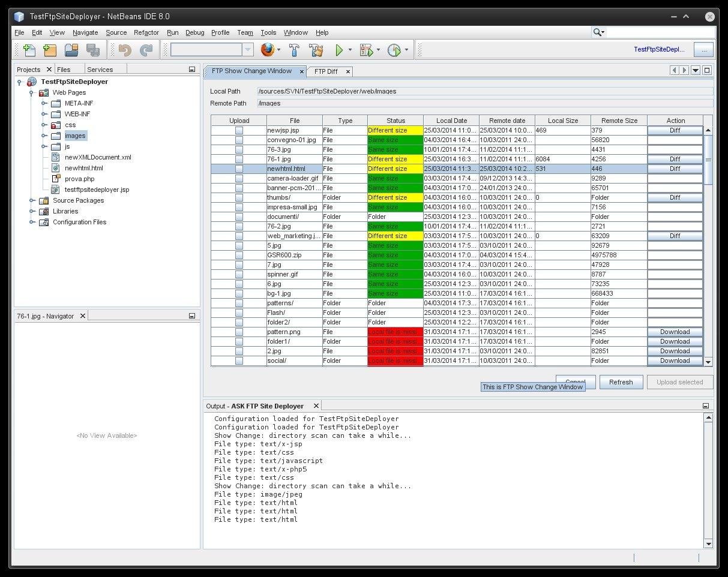Screen dimensions: 728x577
Task: Download the missing social/ folder
Action: (x=675, y=360)
